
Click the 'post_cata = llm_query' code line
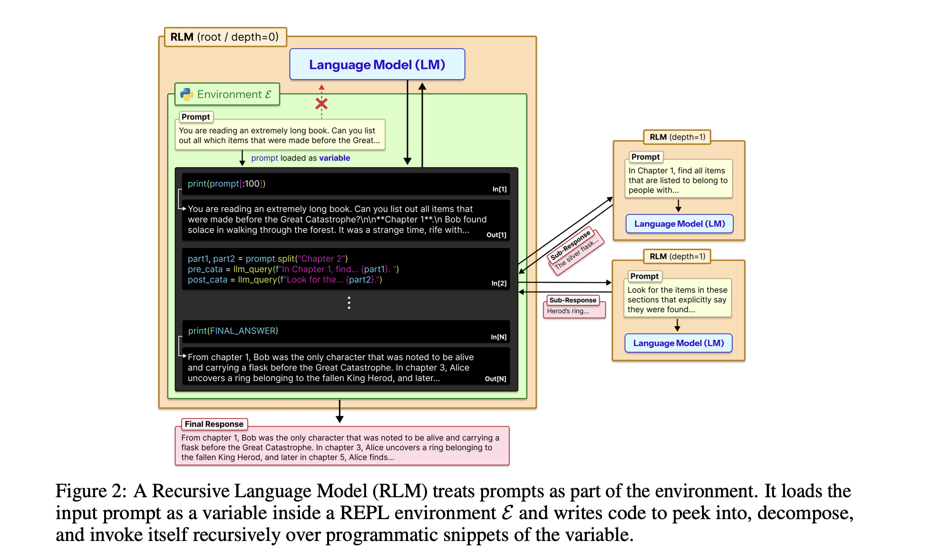tap(285, 280)
